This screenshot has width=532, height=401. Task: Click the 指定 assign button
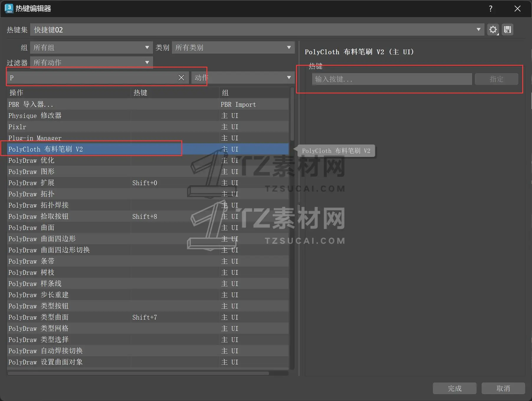pyautogui.click(x=497, y=79)
